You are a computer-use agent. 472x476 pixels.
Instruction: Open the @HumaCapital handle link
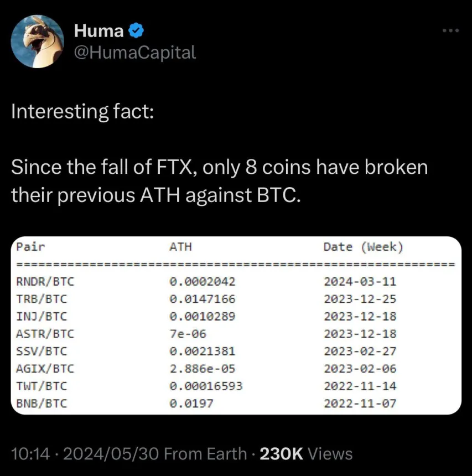point(134,53)
